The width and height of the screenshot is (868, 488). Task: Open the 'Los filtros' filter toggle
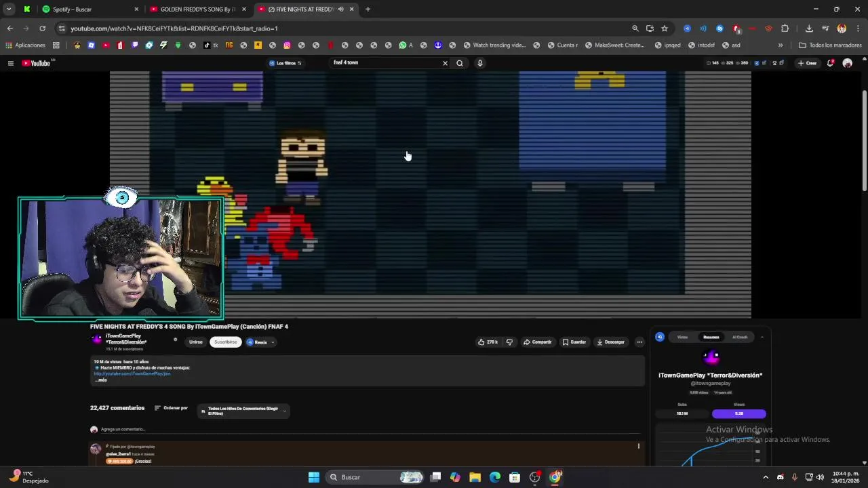pos(285,63)
